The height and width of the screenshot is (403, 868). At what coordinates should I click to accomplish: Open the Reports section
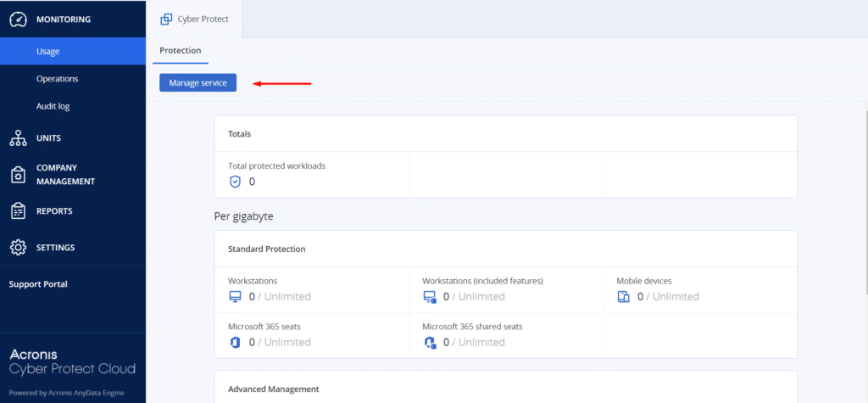(73, 211)
